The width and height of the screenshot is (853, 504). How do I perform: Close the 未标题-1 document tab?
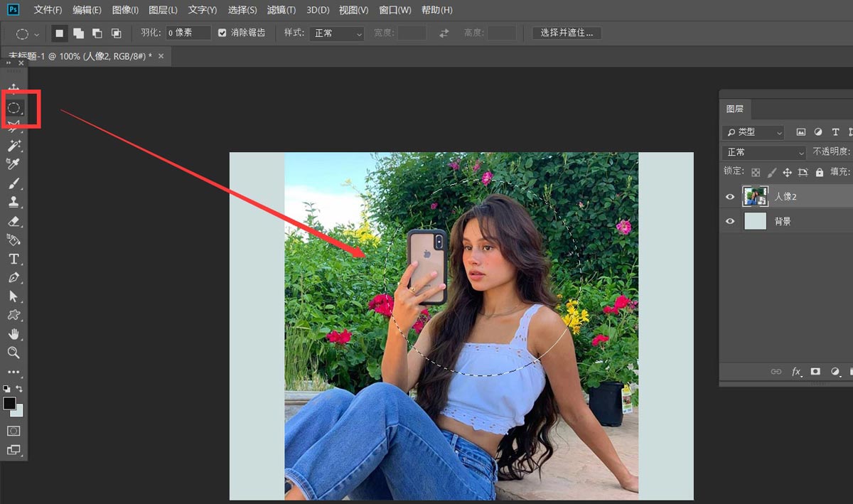tap(161, 56)
